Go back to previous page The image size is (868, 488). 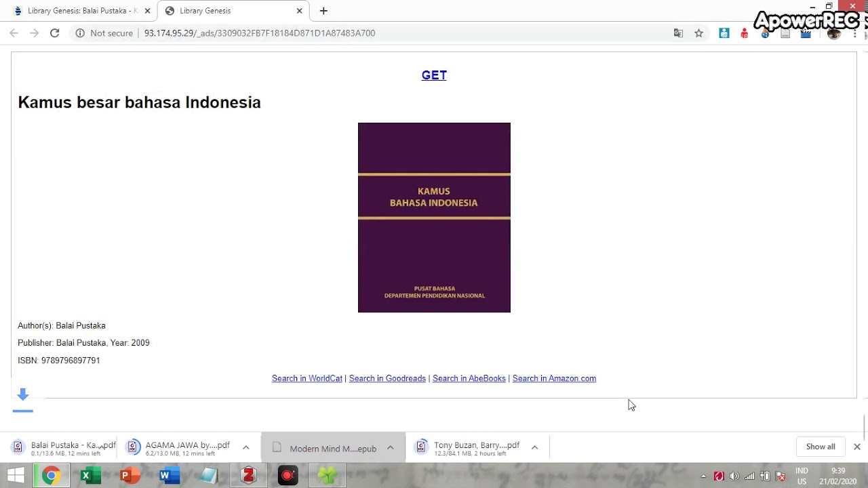point(14,33)
